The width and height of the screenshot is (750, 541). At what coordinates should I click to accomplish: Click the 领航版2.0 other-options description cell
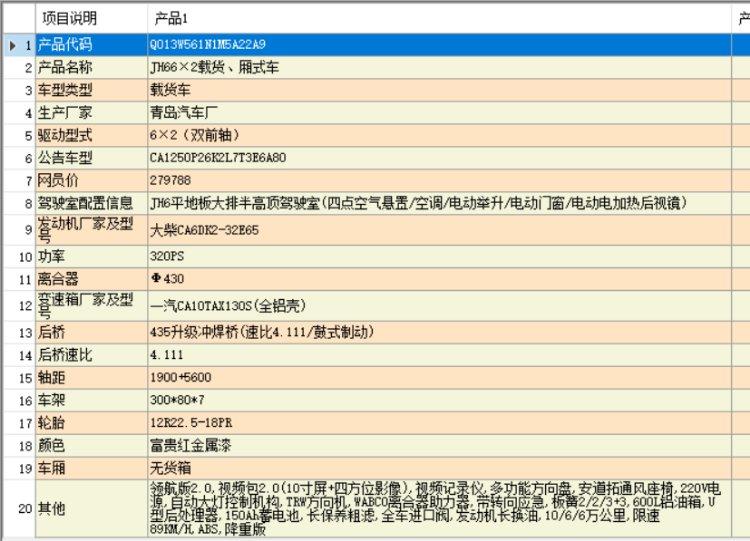[439, 508]
